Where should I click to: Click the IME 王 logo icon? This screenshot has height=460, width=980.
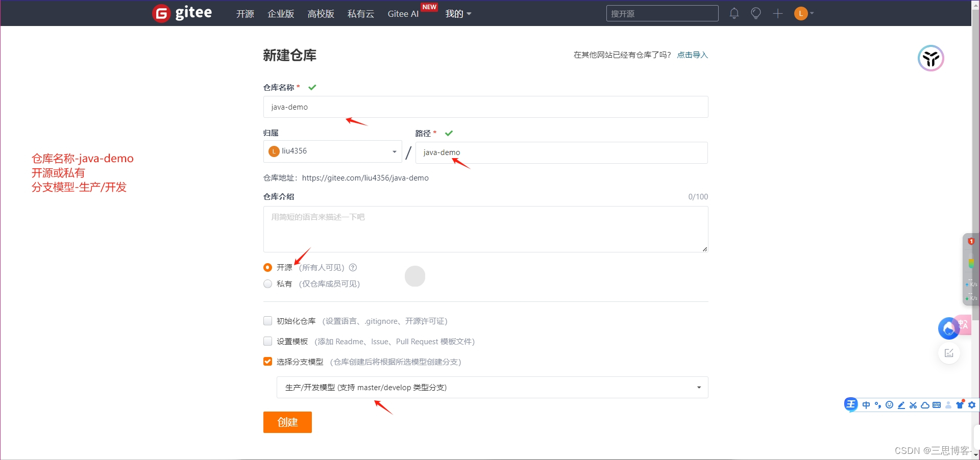[851, 404]
